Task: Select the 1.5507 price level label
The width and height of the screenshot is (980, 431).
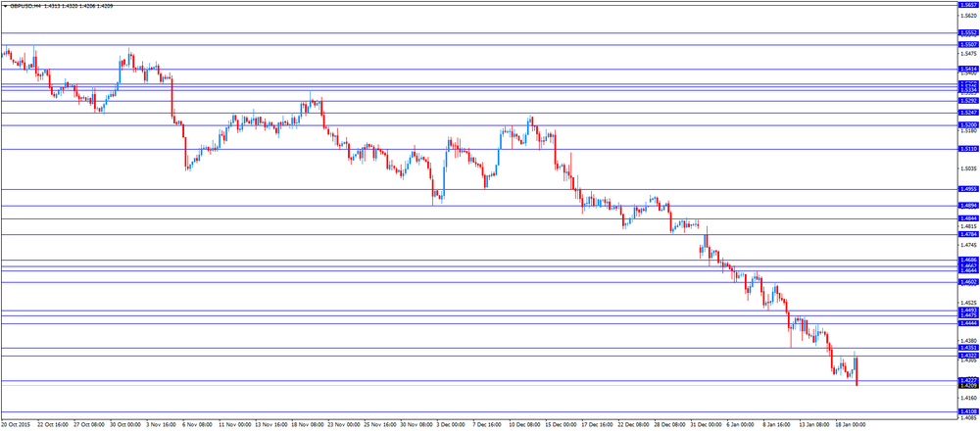Action: (x=968, y=44)
